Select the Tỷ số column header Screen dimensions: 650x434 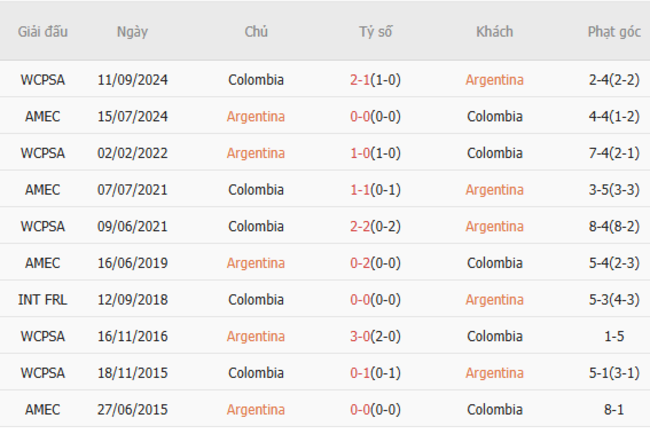[x=375, y=31]
